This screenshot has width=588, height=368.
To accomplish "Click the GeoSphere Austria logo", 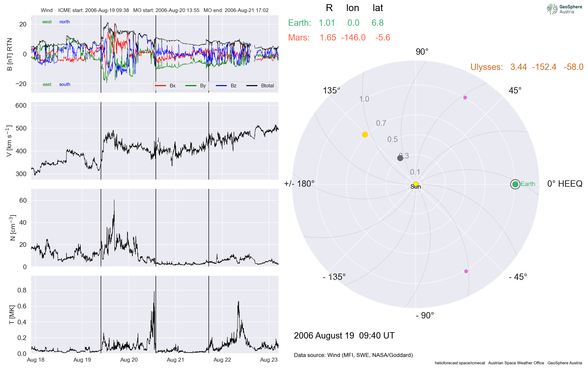I will [564, 9].
